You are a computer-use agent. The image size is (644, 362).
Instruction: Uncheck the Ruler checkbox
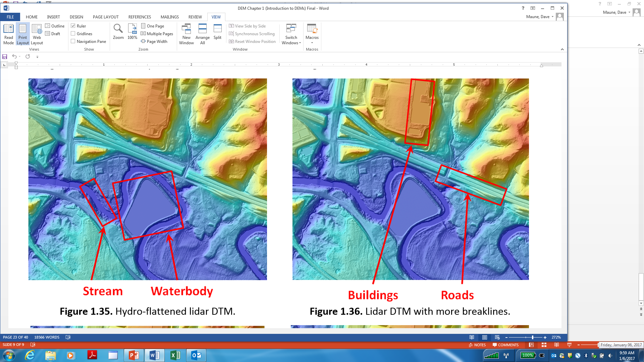point(73,26)
